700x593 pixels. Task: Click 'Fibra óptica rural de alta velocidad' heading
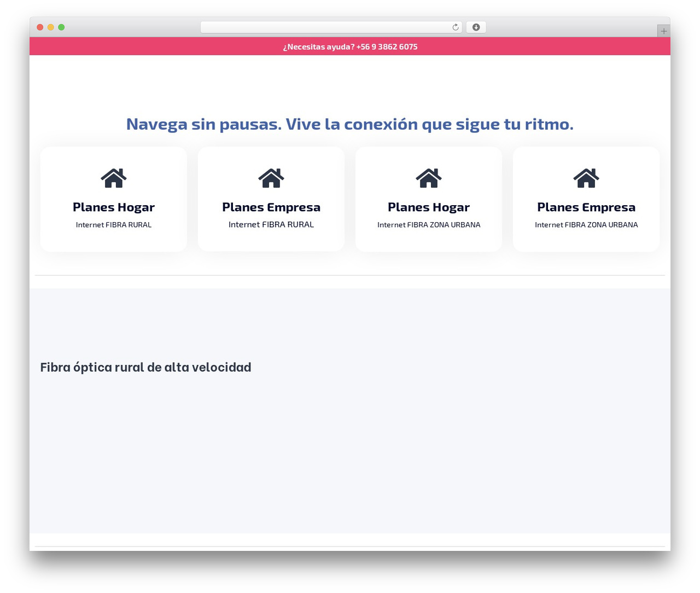[145, 367]
